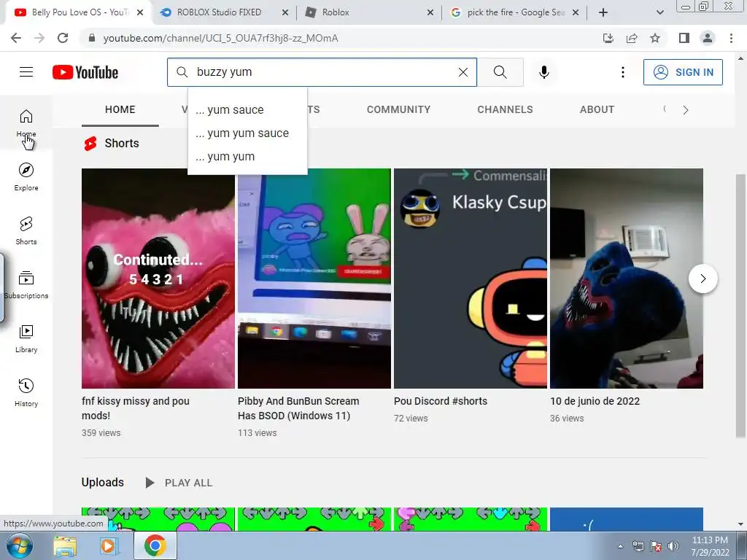This screenshot has height=560, width=747.
Task: Open Shorts in the sidebar
Action: [26, 230]
